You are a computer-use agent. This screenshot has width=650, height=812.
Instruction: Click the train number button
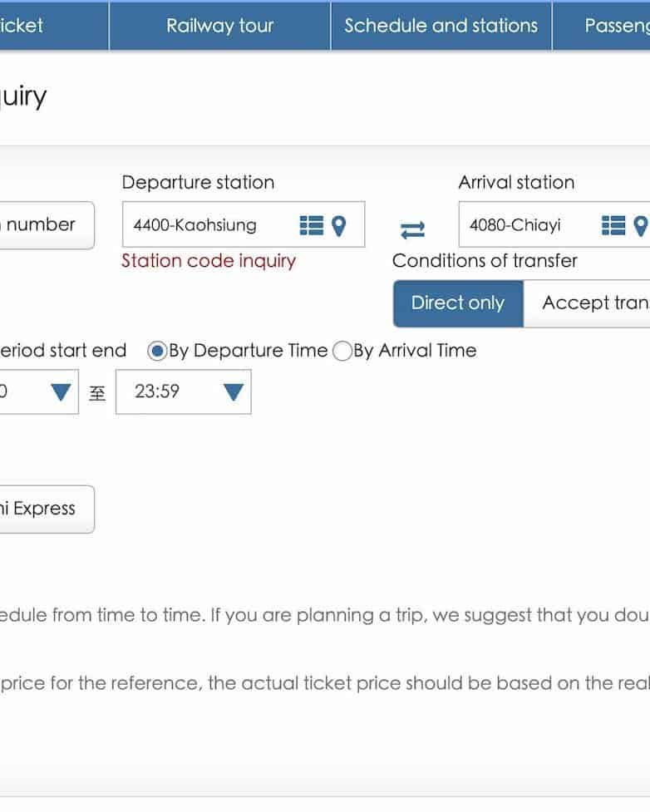click(x=46, y=224)
